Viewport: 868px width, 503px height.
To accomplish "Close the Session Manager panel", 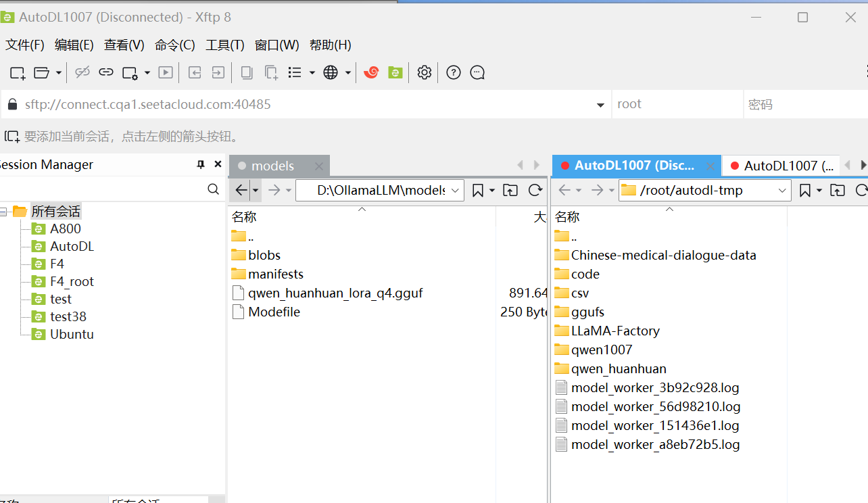I will (x=218, y=164).
